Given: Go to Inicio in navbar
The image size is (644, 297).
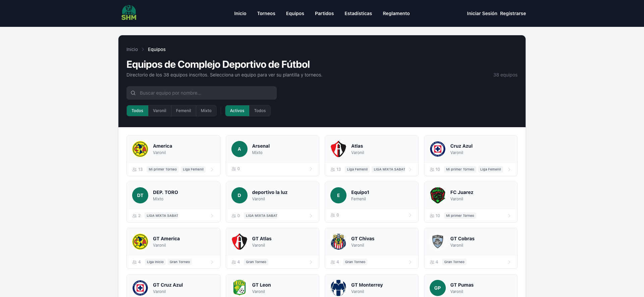Looking at the screenshot, I should [x=240, y=13].
